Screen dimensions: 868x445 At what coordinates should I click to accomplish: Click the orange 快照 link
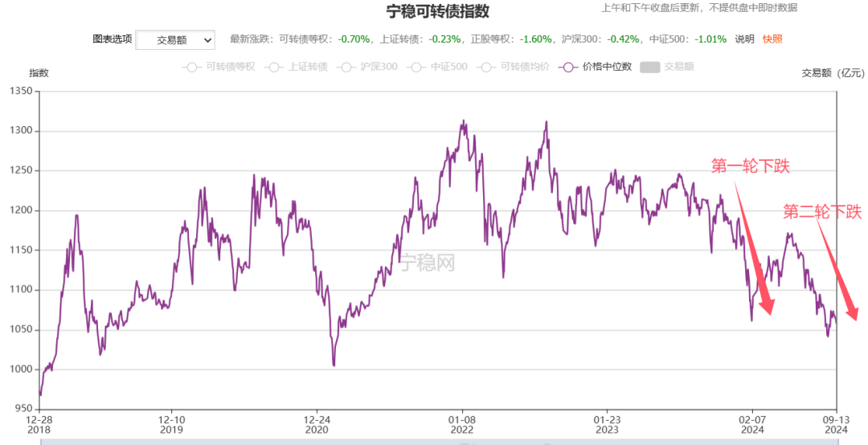coord(772,39)
